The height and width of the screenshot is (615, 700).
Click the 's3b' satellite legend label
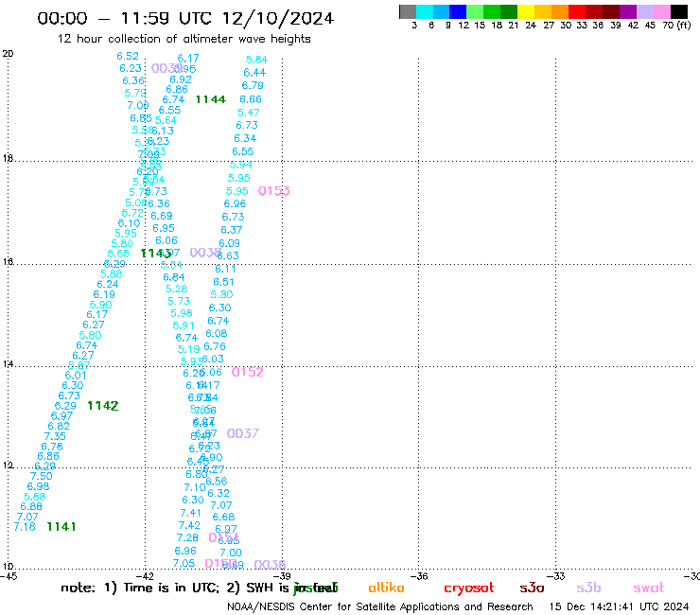click(x=588, y=588)
